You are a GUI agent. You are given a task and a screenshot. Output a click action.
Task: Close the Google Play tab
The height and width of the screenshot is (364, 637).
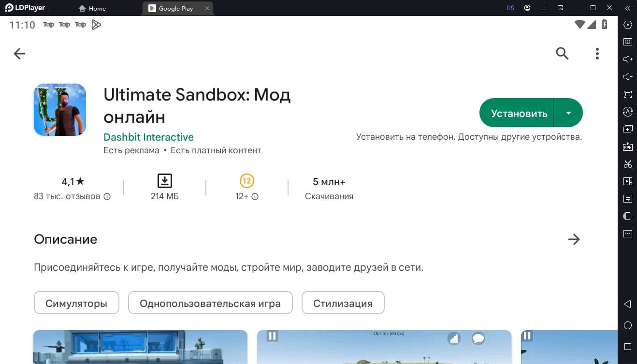pos(207,8)
